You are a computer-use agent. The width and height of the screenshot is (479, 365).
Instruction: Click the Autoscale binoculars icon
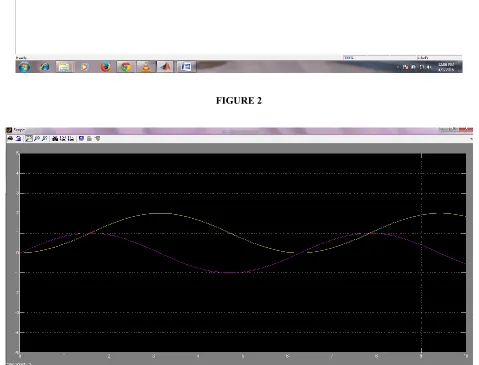point(55,139)
